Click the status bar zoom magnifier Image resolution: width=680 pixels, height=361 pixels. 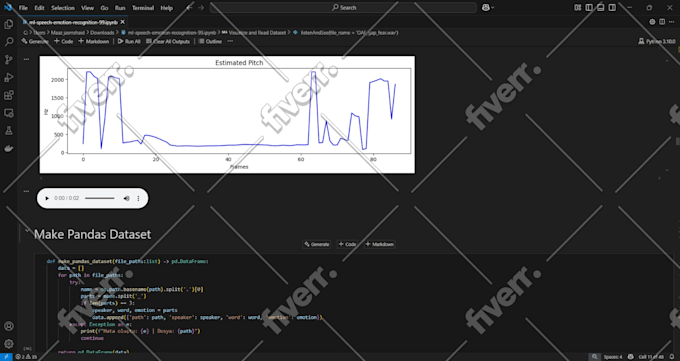pyautogui.click(x=595, y=357)
